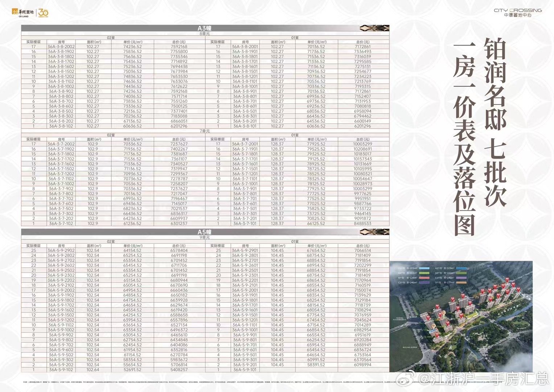
Task: Click the 9单元 unit subheading
Action: click(x=205, y=237)
